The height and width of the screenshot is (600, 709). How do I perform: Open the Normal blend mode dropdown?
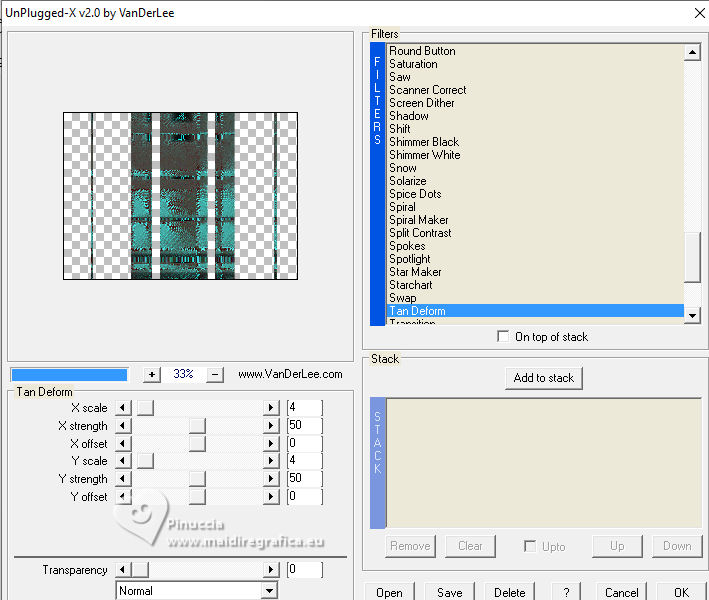(268, 591)
